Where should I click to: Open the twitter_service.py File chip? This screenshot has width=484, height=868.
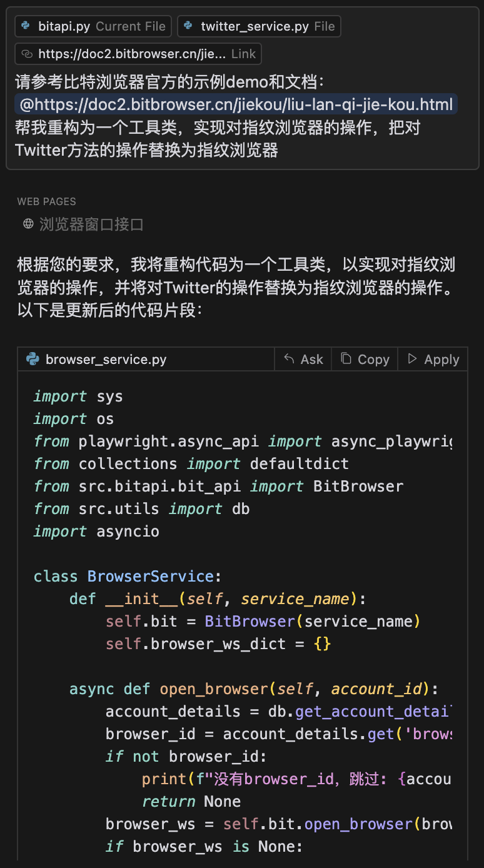pyautogui.click(x=259, y=26)
